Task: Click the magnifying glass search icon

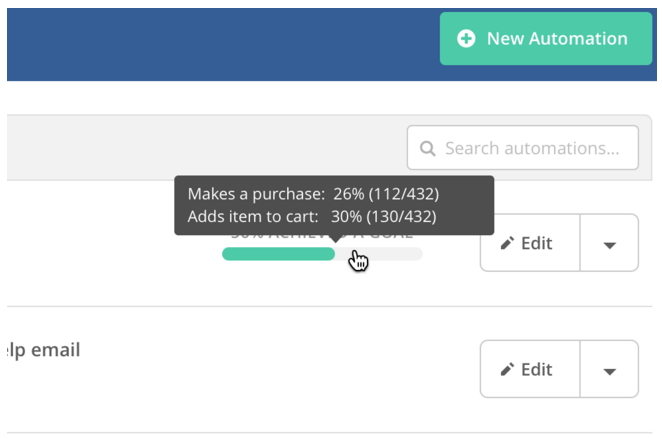Action: pos(428,149)
